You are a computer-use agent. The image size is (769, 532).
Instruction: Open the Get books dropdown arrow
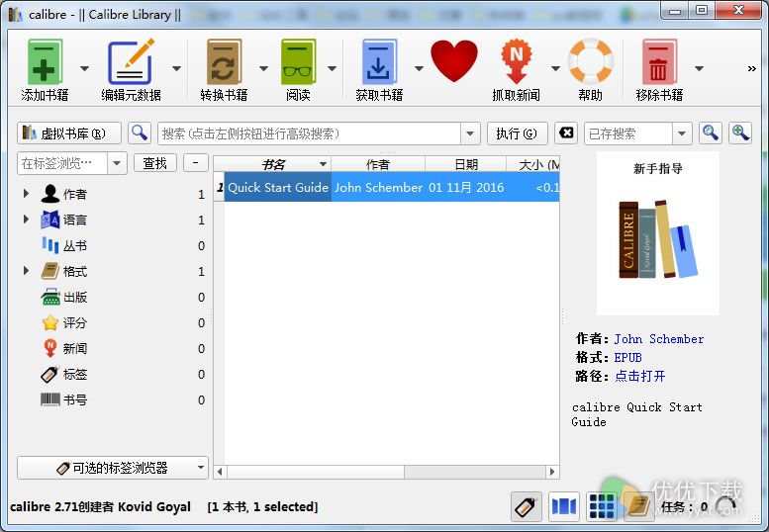[419, 68]
